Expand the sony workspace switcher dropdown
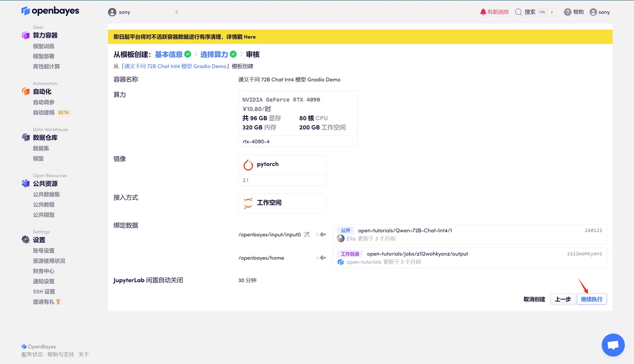 tap(177, 12)
